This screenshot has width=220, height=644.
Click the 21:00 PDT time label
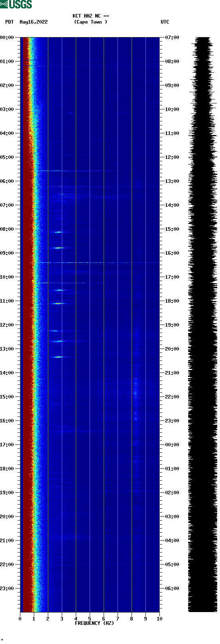click(x=7, y=541)
